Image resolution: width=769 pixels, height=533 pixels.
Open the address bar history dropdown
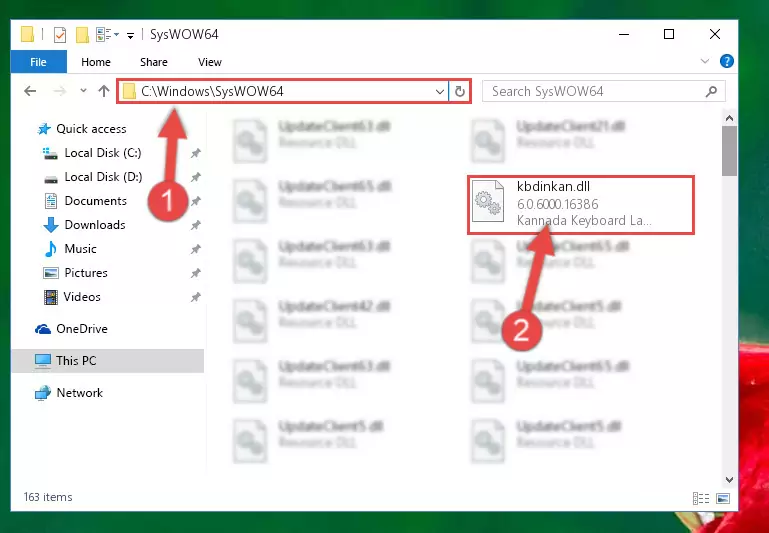pos(439,92)
